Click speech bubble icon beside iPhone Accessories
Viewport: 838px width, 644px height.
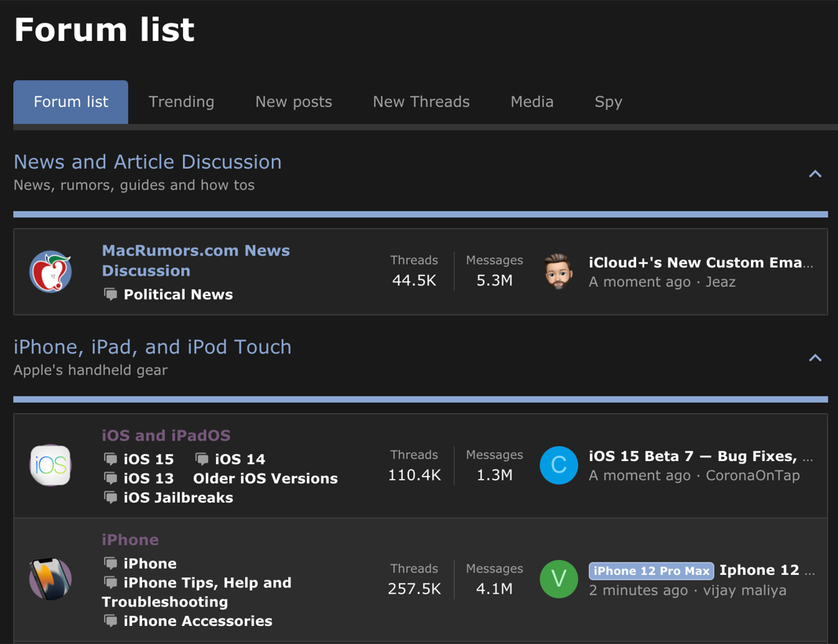coord(111,621)
